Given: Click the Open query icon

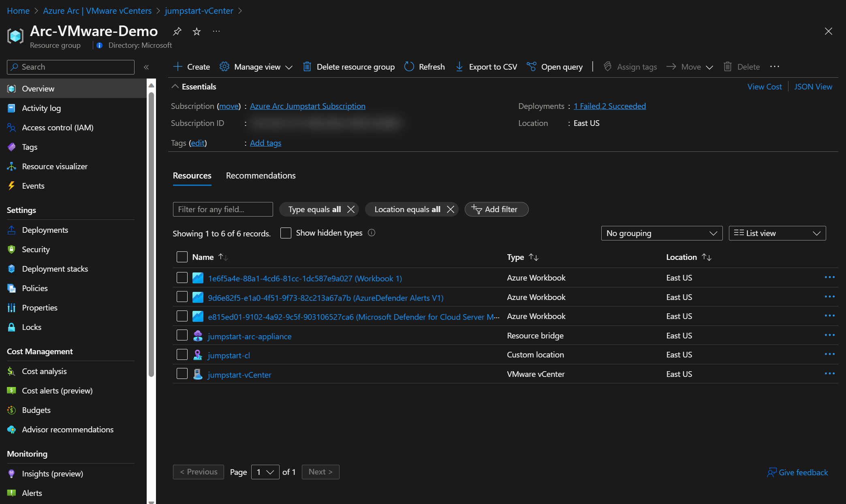Looking at the screenshot, I should coord(531,67).
